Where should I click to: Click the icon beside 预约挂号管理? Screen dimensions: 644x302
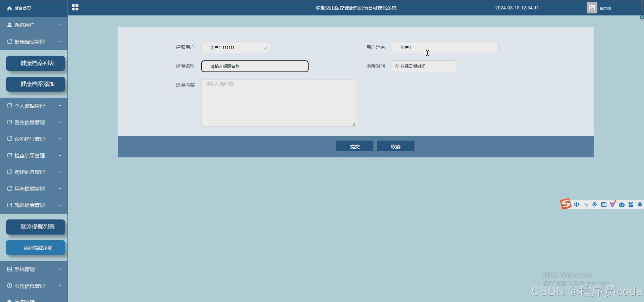(x=9, y=139)
